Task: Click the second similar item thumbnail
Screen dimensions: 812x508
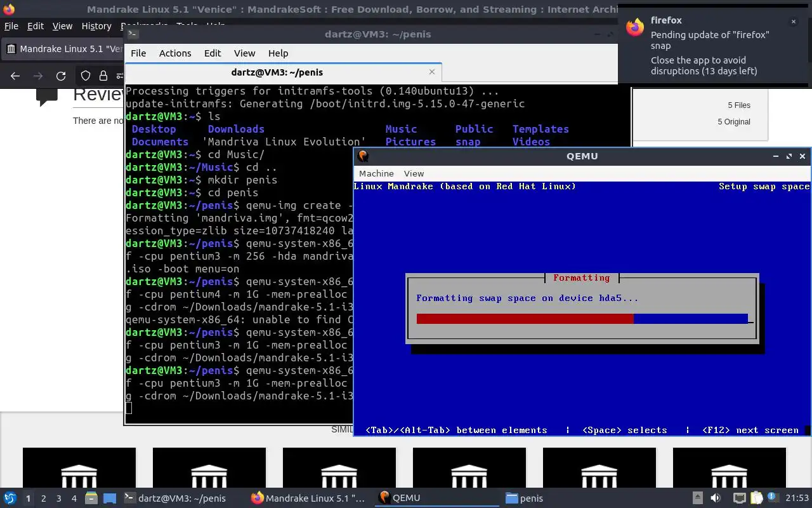Action: click(x=209, y=468)
